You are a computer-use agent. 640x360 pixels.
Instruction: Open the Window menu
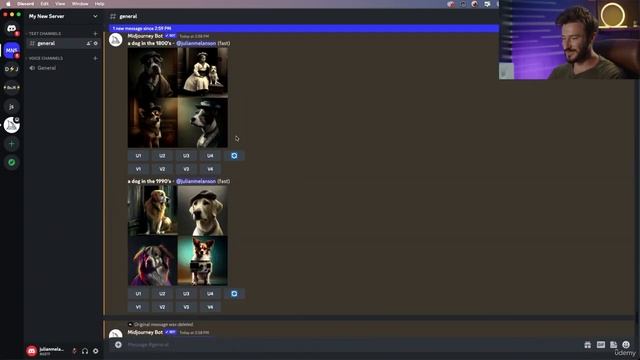(80, 4)
